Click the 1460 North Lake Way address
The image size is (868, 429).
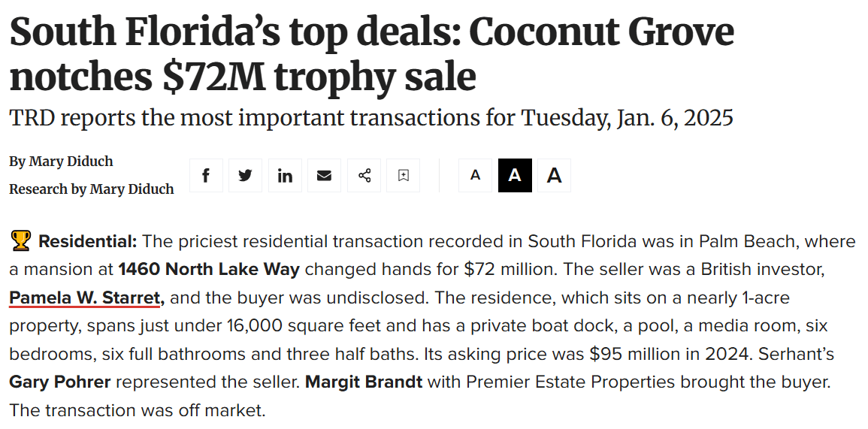(209, 269)
